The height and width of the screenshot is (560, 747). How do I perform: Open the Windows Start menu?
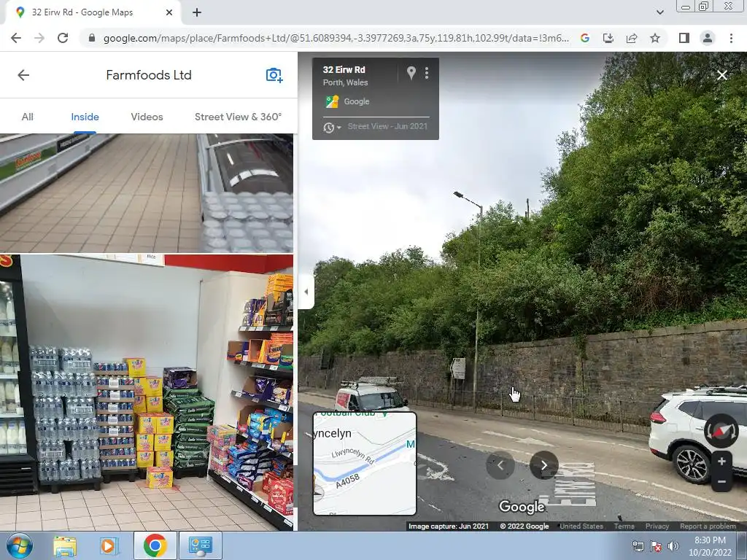click(x=20, y=545)
